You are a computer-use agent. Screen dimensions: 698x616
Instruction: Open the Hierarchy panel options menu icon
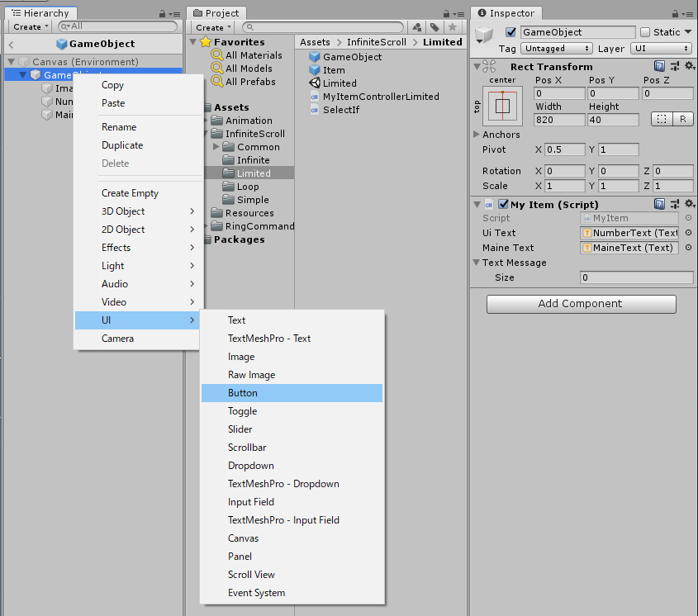pos(174,14)
